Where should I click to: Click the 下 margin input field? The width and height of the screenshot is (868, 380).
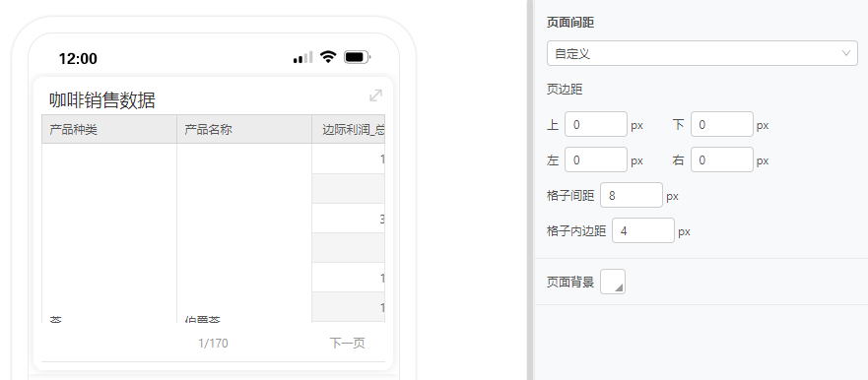coord(722,124)
